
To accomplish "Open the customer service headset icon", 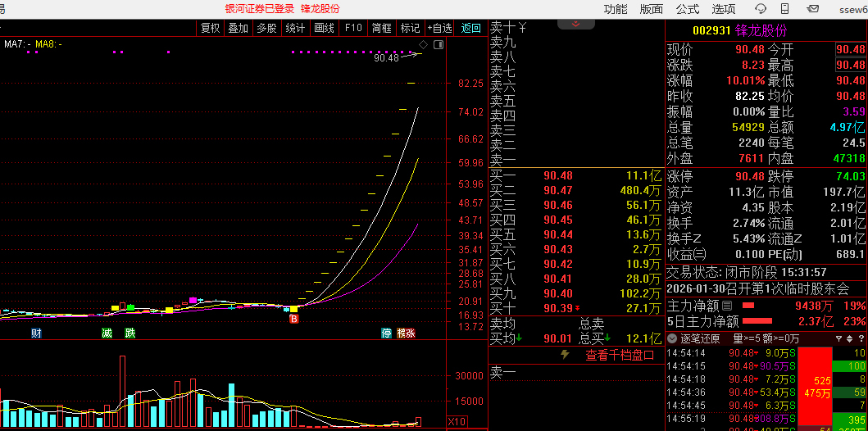I will tap(761, 9).
